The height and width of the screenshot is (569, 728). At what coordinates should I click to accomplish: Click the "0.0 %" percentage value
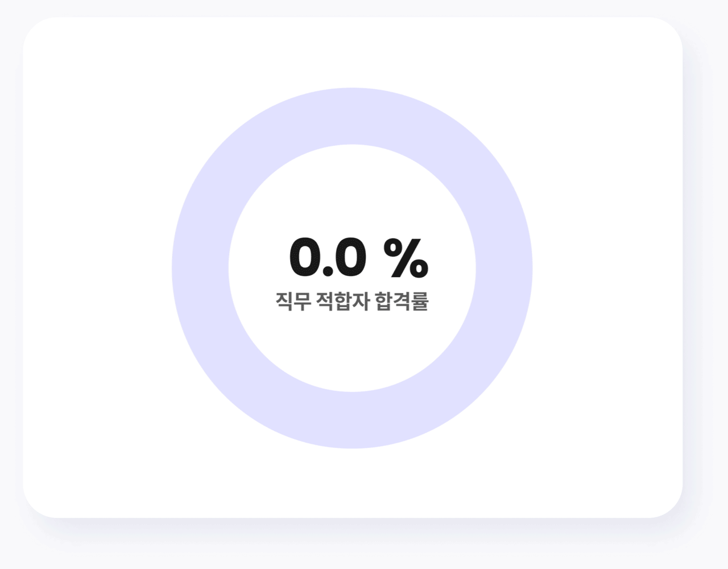click(x=358, y=258)
